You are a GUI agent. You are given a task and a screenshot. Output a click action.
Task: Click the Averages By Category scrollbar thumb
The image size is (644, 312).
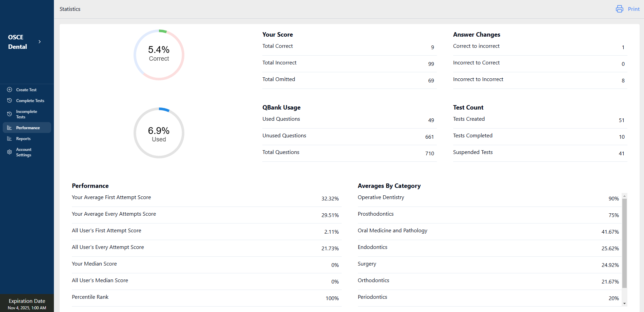coord(624,243)
